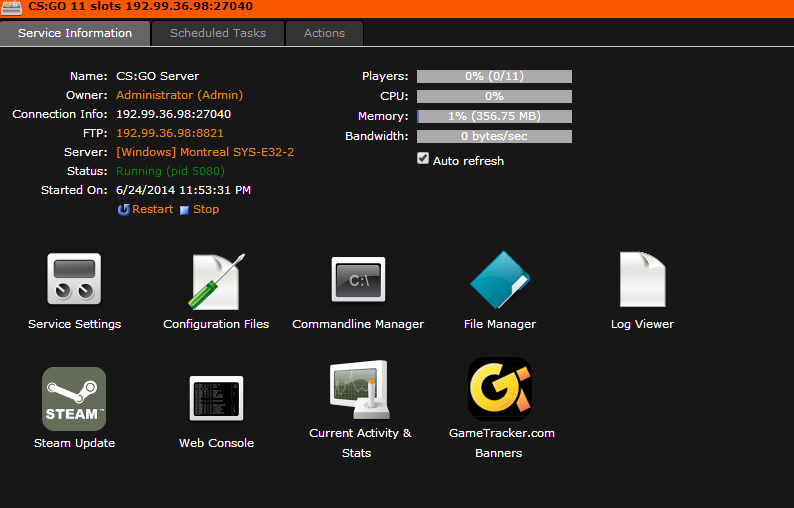The width and height of the screenshot is (794, 508).
Task: Launch the Commandline Manager icon
Action: tap(358, 280)
